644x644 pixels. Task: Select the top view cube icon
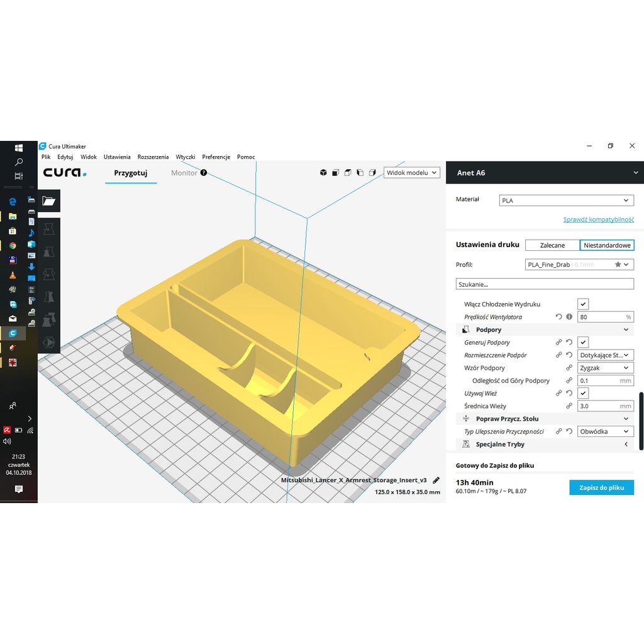coord(348,172)
